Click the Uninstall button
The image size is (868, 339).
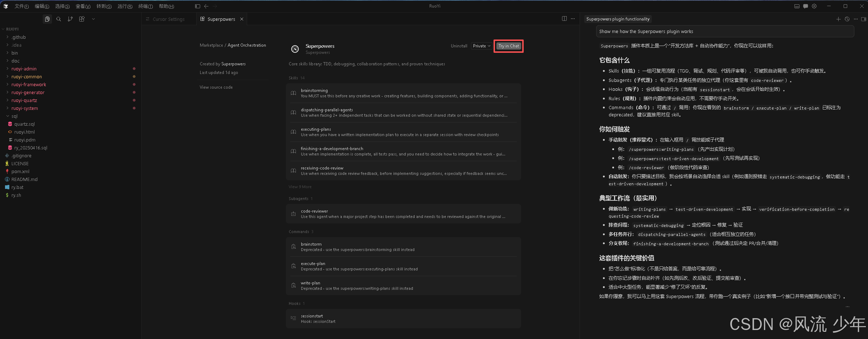pos(459,46)
